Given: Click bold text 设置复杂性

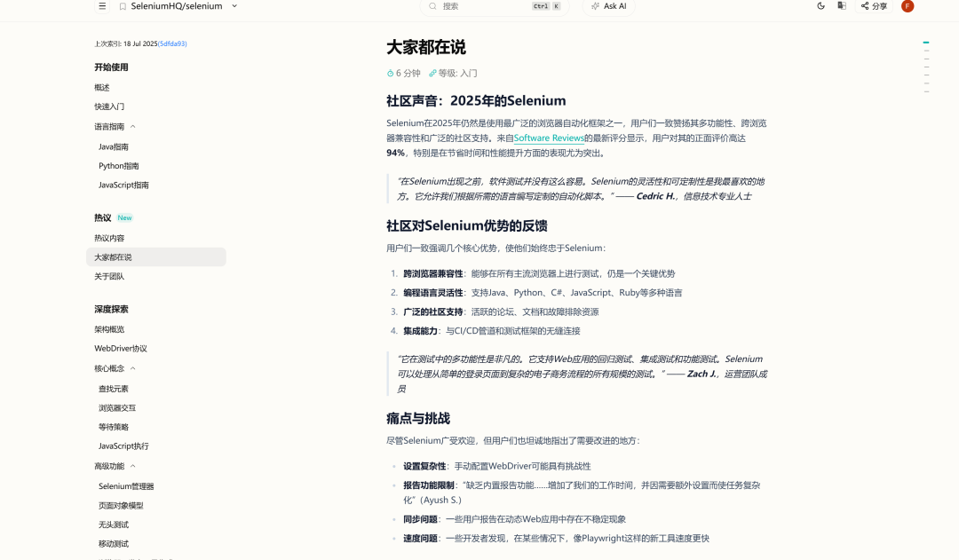Looking at the screenshot, I should [424, 466].
